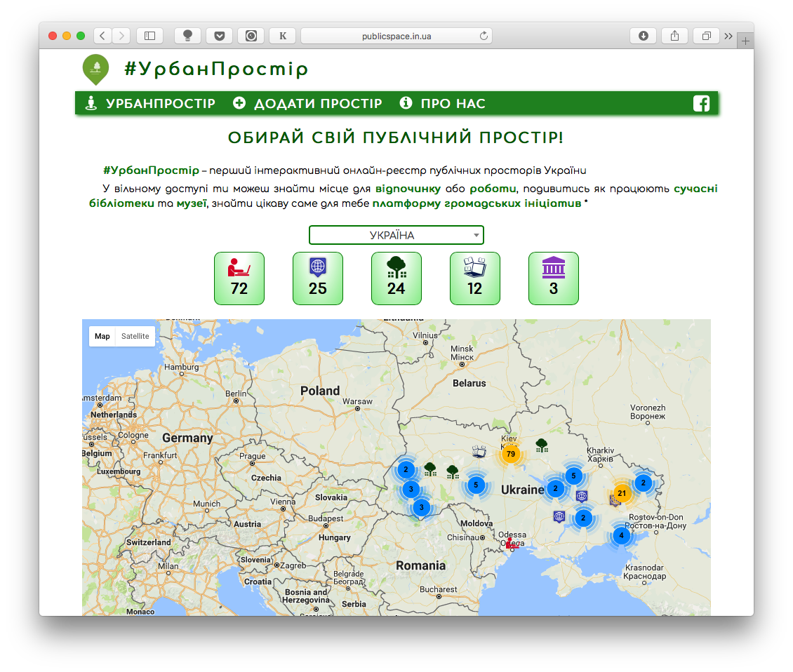Go forward with browser forward arrow

click(121, 36)
